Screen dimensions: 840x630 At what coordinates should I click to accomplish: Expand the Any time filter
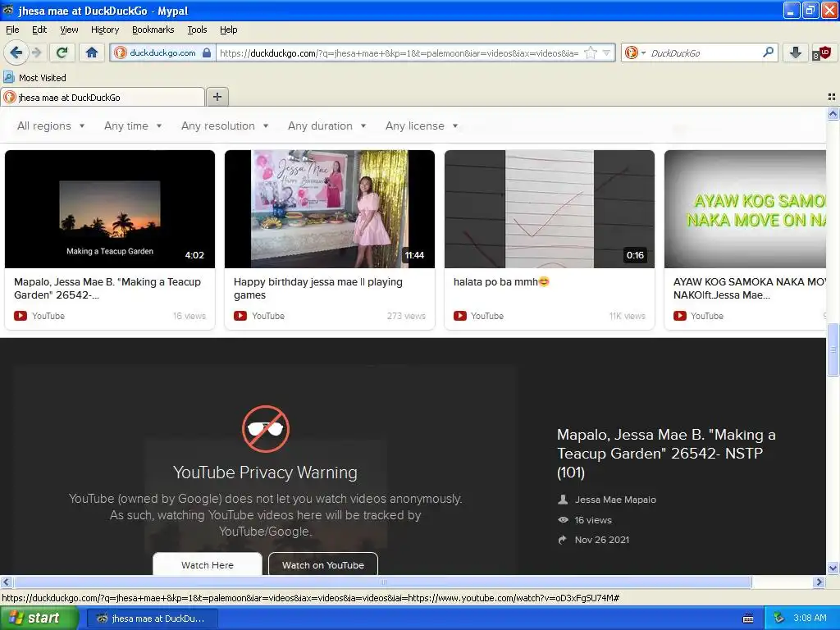[x=133, y=126]
